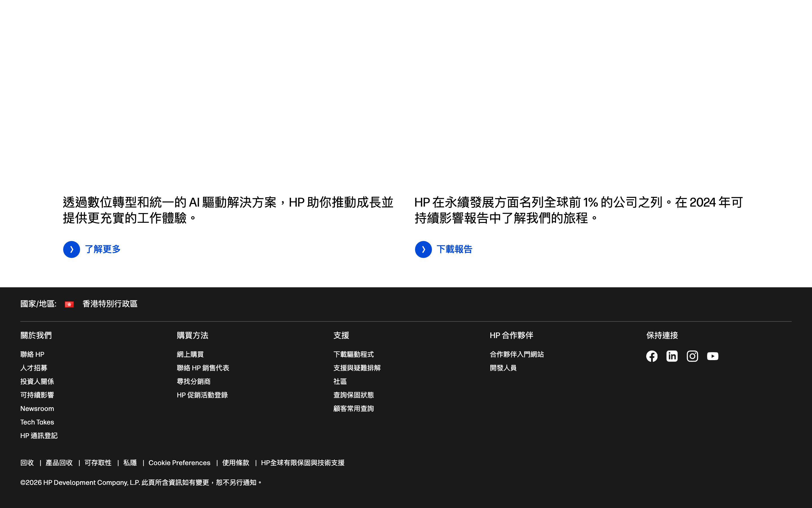Open HP's LinkedIn icon

coord(672,356)
